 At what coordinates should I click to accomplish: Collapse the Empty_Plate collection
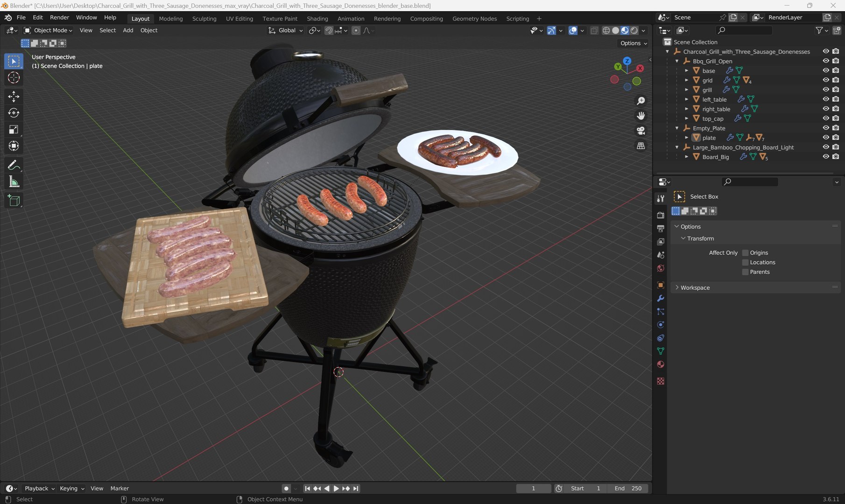tap(677, 128)
